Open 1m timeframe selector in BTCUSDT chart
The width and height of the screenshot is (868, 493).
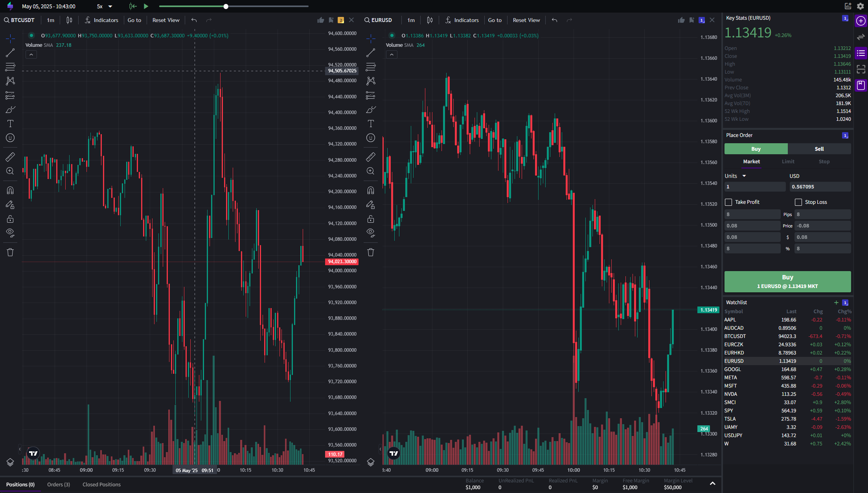pyautogui.click(x=51, y=20)
